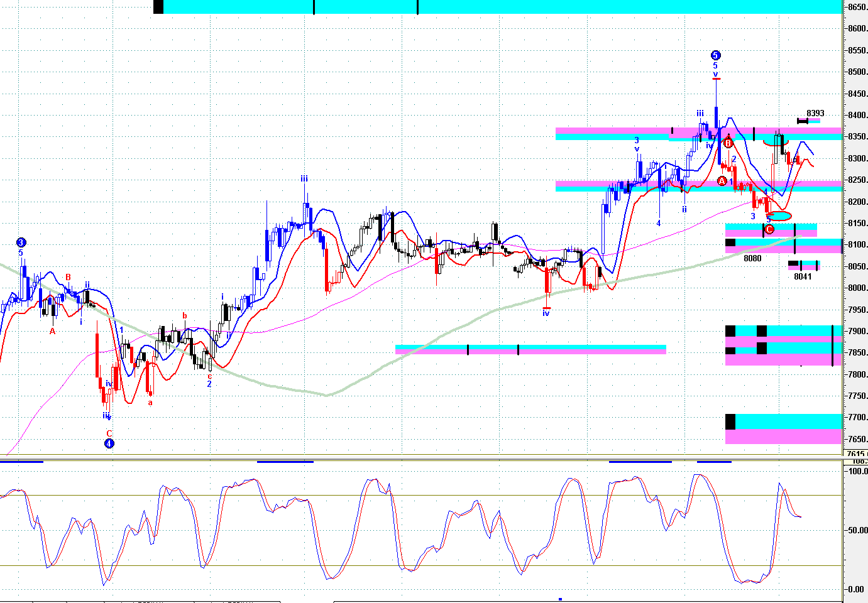Click the red lowercase a wave label
The width and height of the screenshot is (868, 603).
(x=150, y=403)
